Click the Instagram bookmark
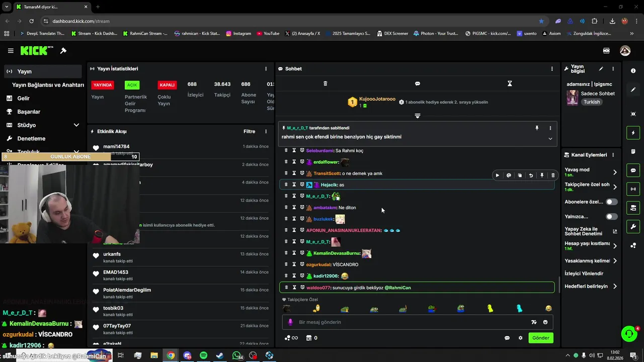The image size is (644, 362). pyautogui.click(x=238, y=34)
